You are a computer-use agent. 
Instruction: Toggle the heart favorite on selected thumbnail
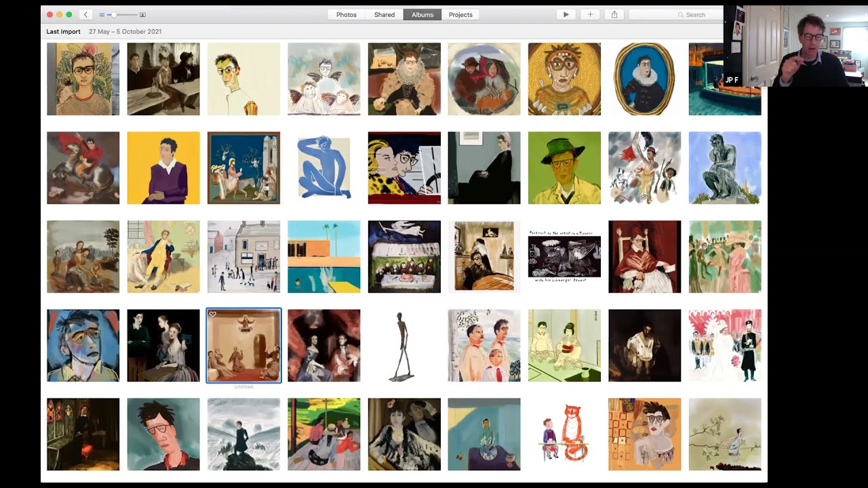pyautogui.click(x=213, y=314)
